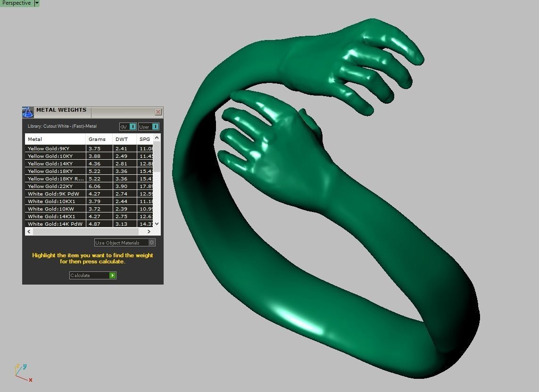Viewport: 539px width, 392px height.
Task: Click the 3.13 DWT value for 14K PdW
Action: (x=121, y=224)
